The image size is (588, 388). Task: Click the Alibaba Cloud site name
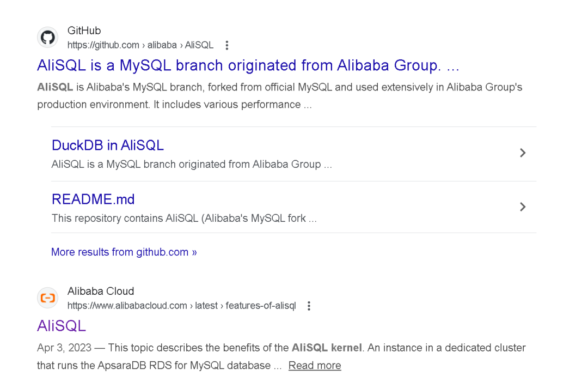[x=101, y=291]
